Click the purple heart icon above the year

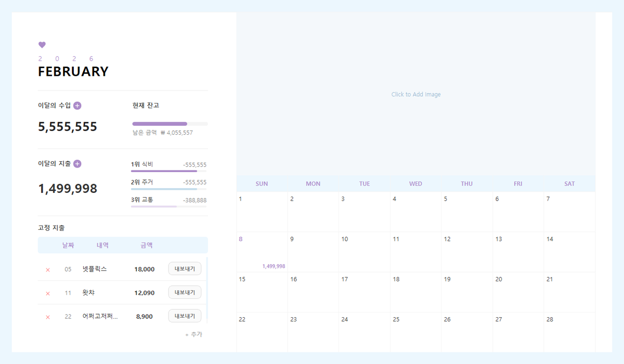[42, 45]
